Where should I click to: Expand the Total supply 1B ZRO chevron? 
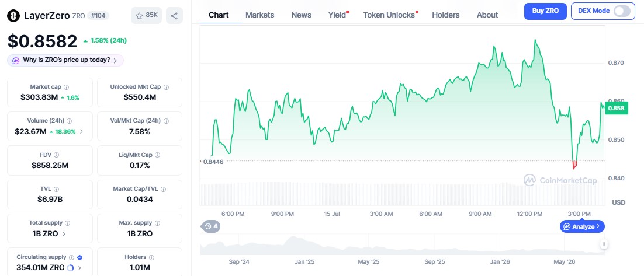point(64,234)
